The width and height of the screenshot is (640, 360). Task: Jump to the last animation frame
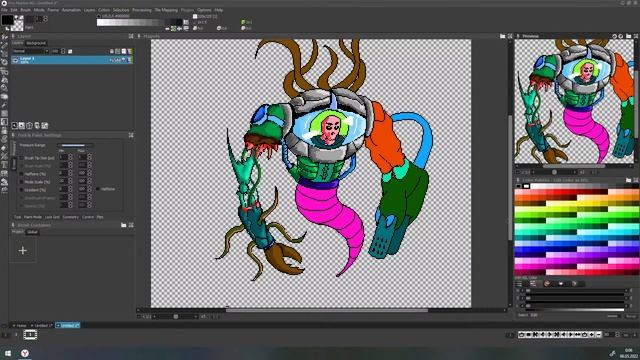click(x=556, y=334)
